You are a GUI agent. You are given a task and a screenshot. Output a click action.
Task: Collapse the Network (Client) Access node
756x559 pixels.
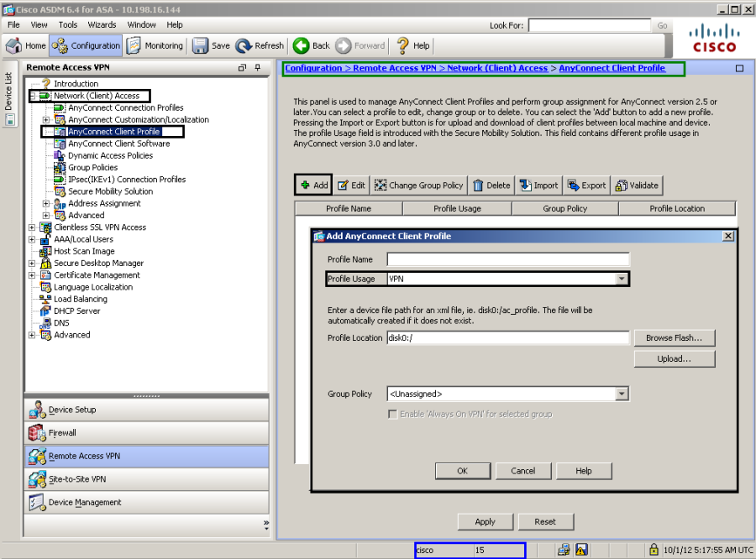32,96
